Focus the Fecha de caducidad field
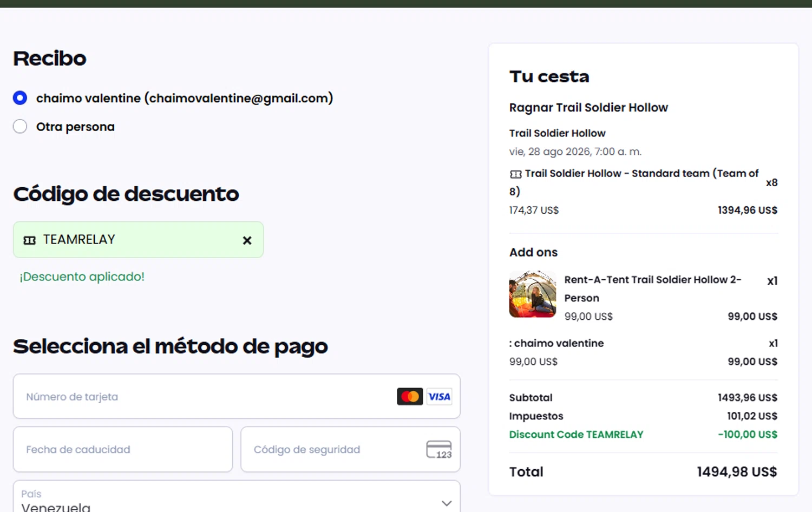This screenshot has width=812, height=512. point(123,449)
